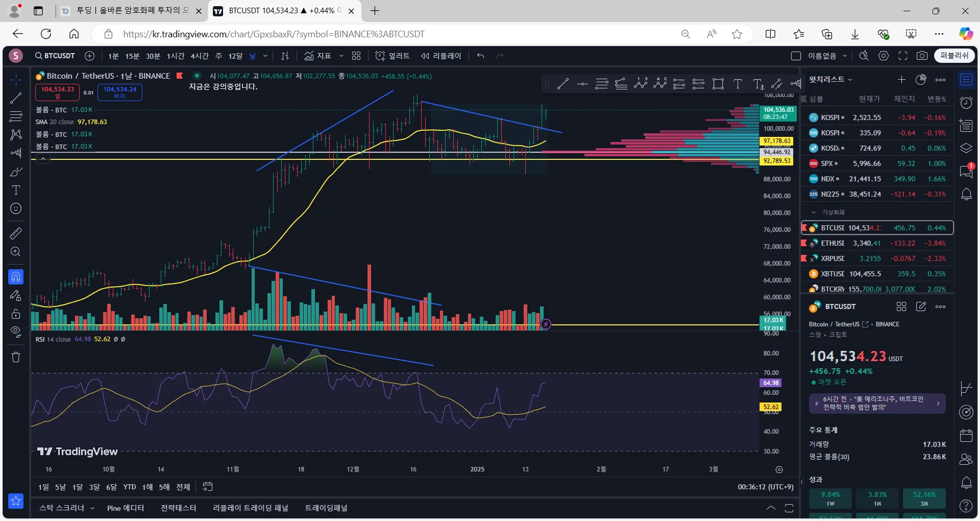Open the forecasting and measurement tools in left sidebar

click(16, 153)
